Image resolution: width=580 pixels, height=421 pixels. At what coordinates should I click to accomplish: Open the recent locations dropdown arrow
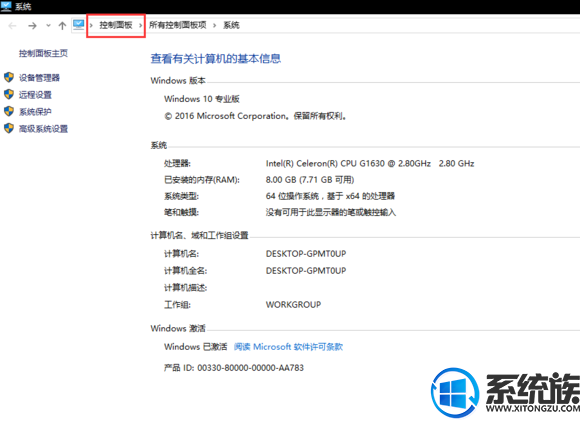click(x=48, y=26)
